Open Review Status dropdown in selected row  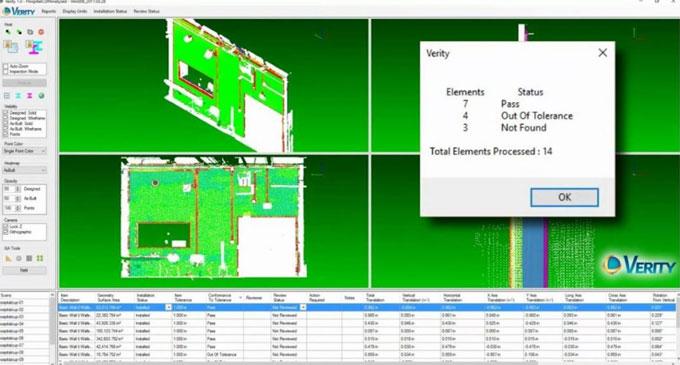(x=303, y=307)
